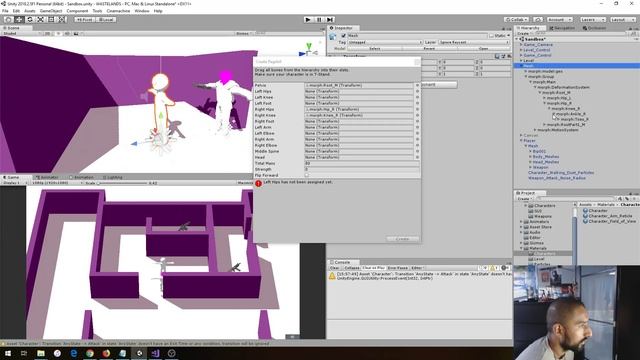Open the Layers dropdown in the toolbar
This screenshot has height=360, width=640.
click(592, 19)
